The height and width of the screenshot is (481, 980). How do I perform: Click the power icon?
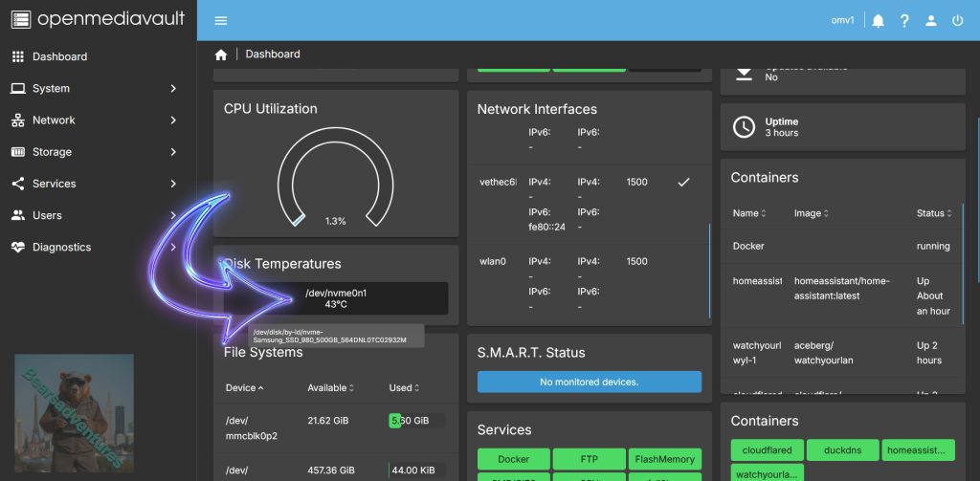click(957, 20)
